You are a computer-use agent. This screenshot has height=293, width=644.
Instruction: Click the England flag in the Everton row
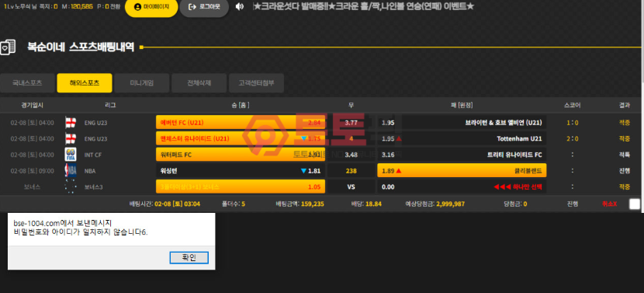(71, 123)
